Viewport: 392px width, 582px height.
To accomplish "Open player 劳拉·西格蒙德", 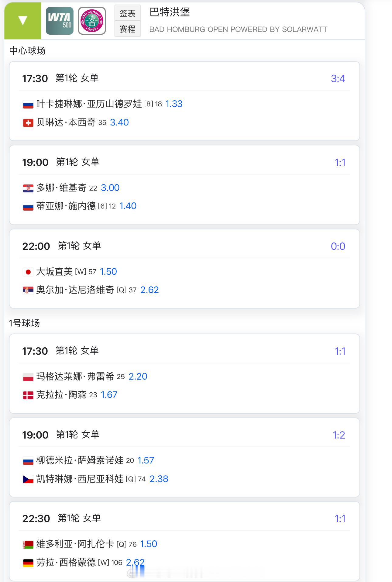I will pos(66,563).
